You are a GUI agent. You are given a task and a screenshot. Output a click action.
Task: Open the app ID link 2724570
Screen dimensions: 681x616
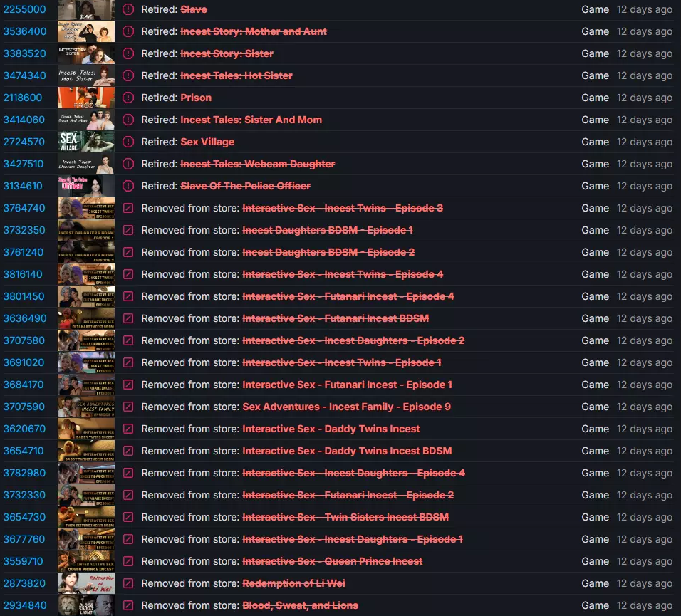(24, 142)
